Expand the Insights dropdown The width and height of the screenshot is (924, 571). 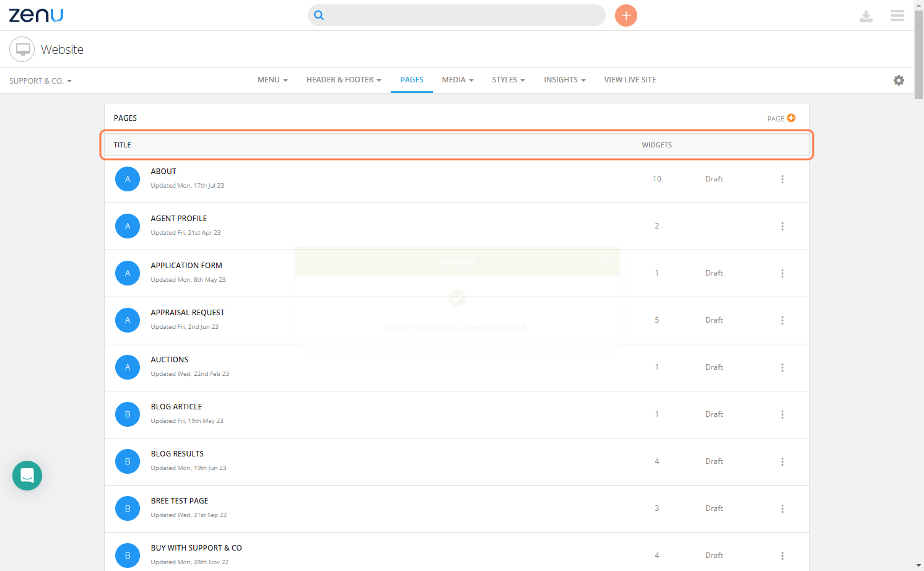point(565,80)
